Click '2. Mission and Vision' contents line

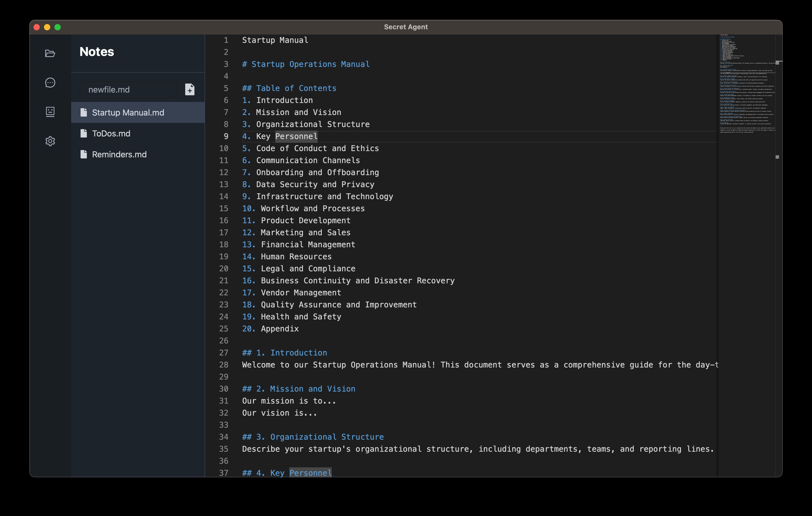point(292,112)
